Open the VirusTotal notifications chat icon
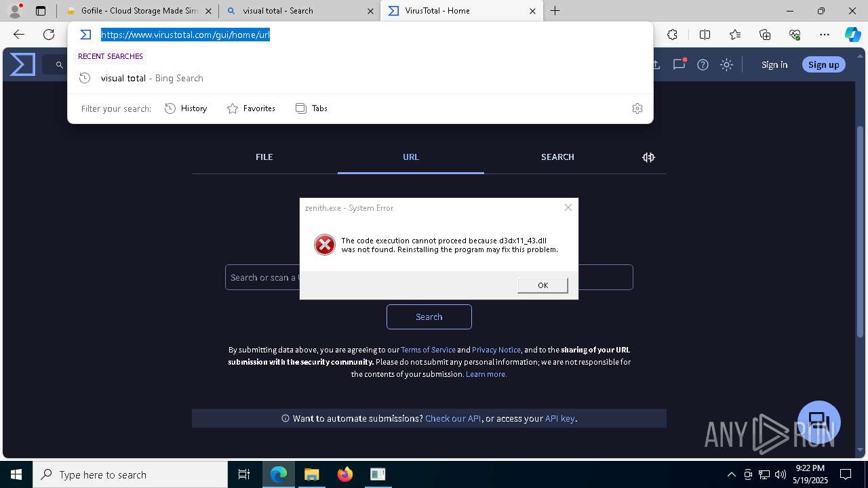The width and height of the screenshot is (868, 488). [679, 64]
